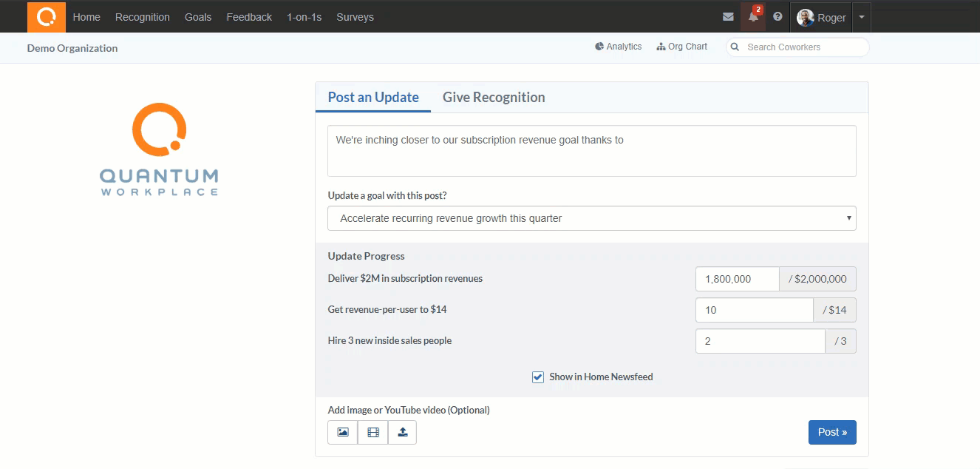Screen dimensions: 980x469
Task: Click the subscription revenues value field 1,800,000
Action: [x=738, y=279]
